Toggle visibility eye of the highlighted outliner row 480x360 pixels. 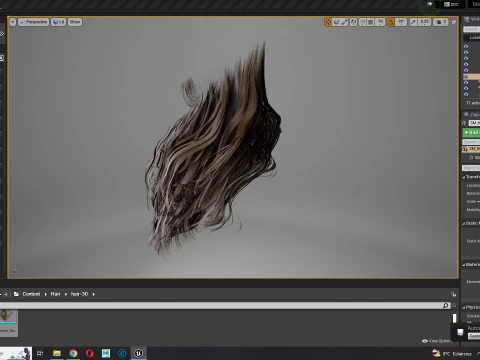[466, 76]
